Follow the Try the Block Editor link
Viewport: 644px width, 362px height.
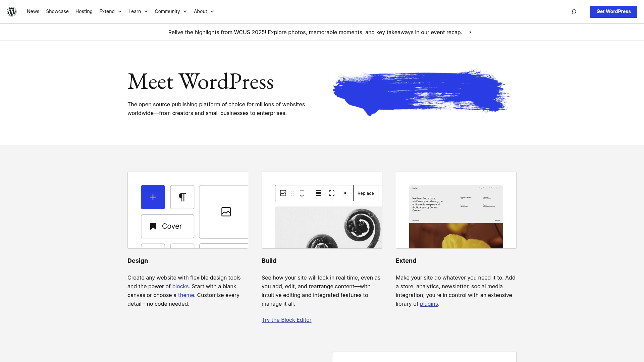[x=286, y=320]
